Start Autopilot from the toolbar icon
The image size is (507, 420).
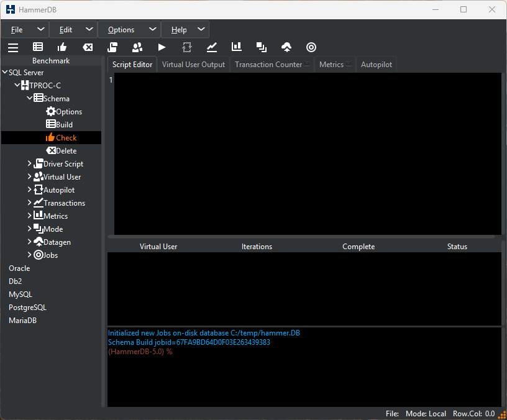coord(187,47)
